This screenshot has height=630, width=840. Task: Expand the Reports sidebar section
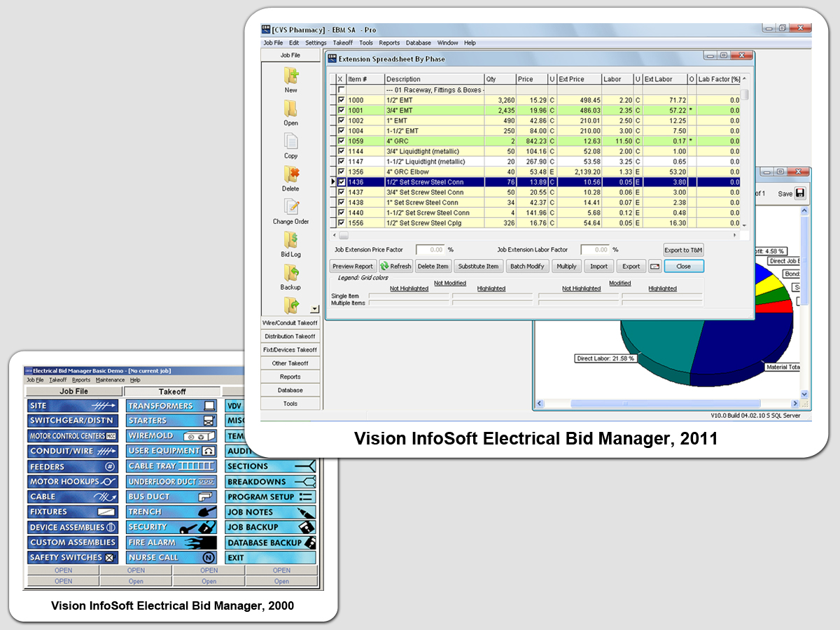click(290, 377)
